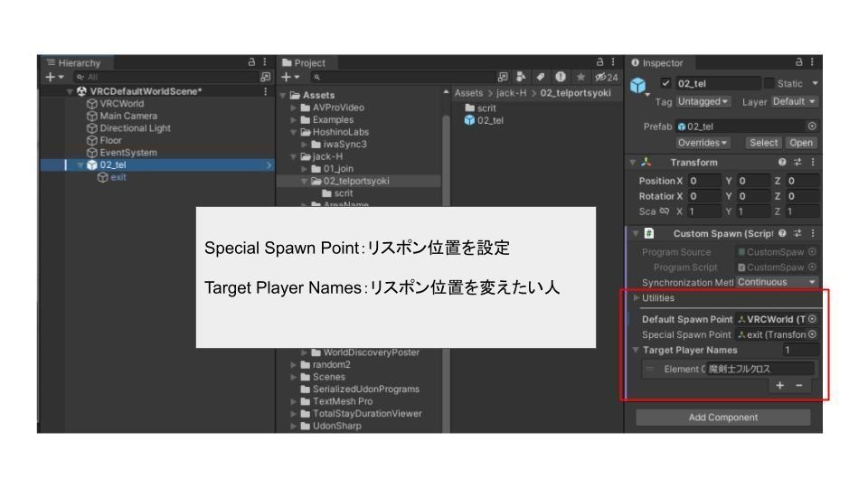Lock the Project panel with the padlock icon
The height and width of the screenshot is (488, 868).
[x=599, y=62]
